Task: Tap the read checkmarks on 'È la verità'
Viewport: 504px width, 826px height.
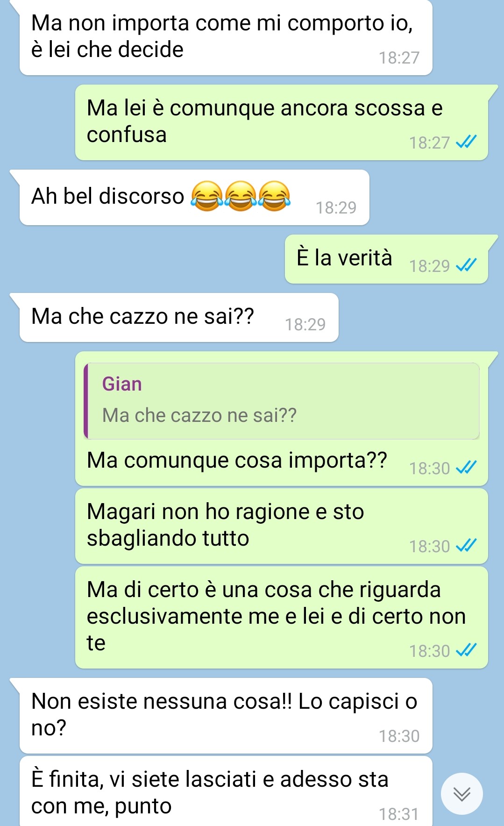Action: [466, 265]
